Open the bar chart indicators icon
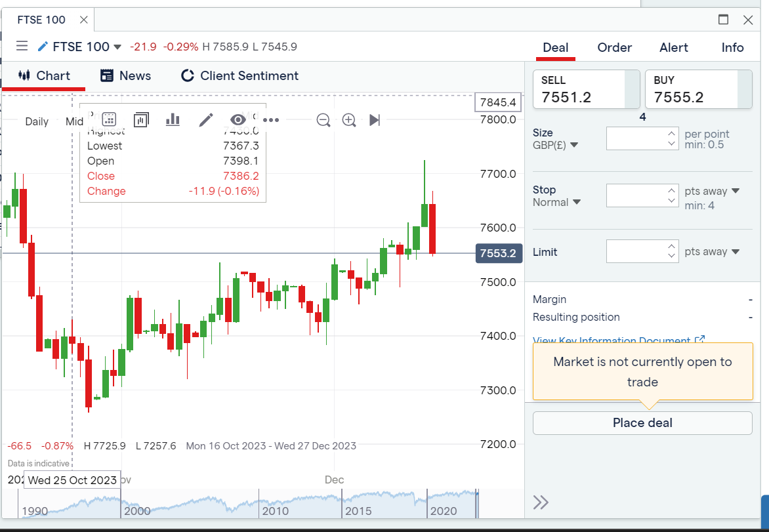 pos(173,119)
